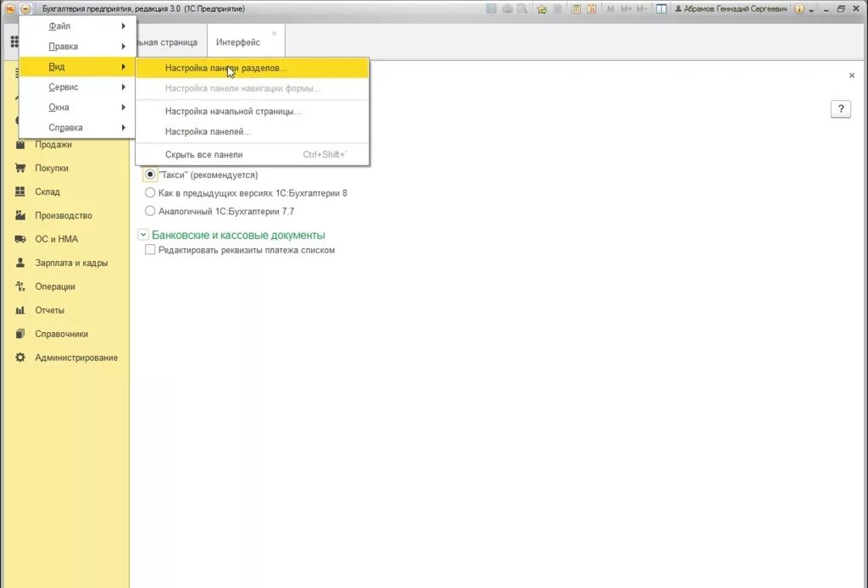Click the save icon in title toolbar
Image resolution: width=868 pixels, height=588 pixels.
point(491,8)
